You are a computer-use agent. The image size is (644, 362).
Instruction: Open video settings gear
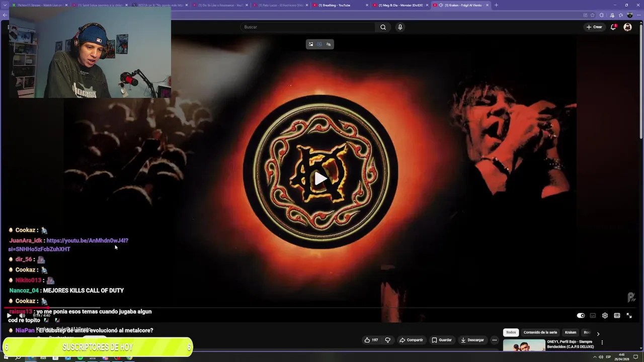[x=605, y=316]
